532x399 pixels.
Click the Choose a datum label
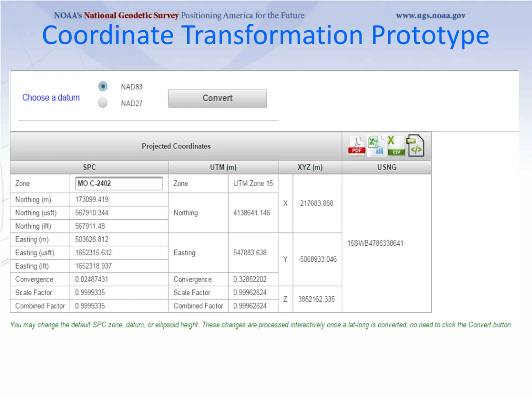point(51,98)
